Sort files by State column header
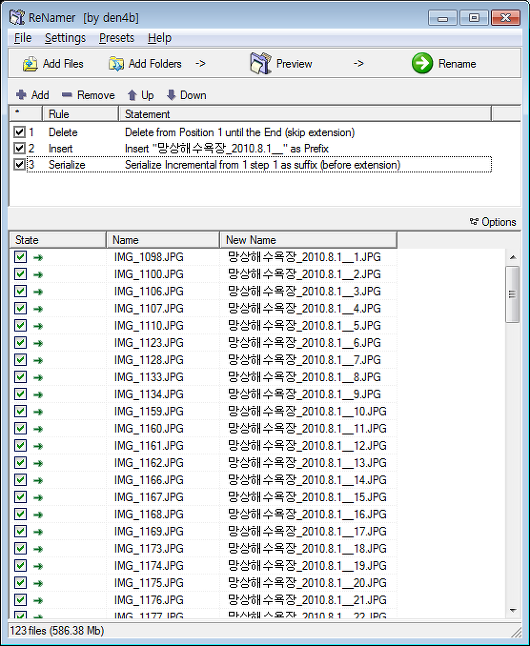 pos(58,240)
